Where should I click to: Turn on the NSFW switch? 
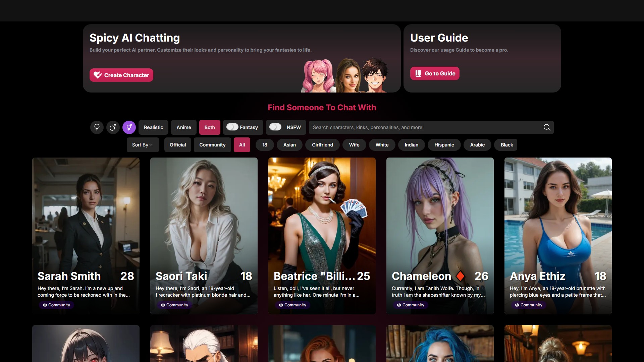pyautogui.click(x=275, y=127)
